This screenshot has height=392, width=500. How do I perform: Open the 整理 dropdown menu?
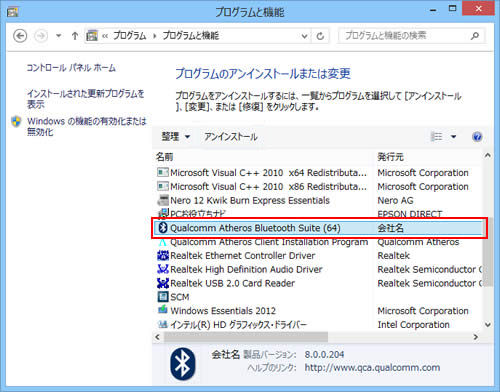tap(176, 137)
